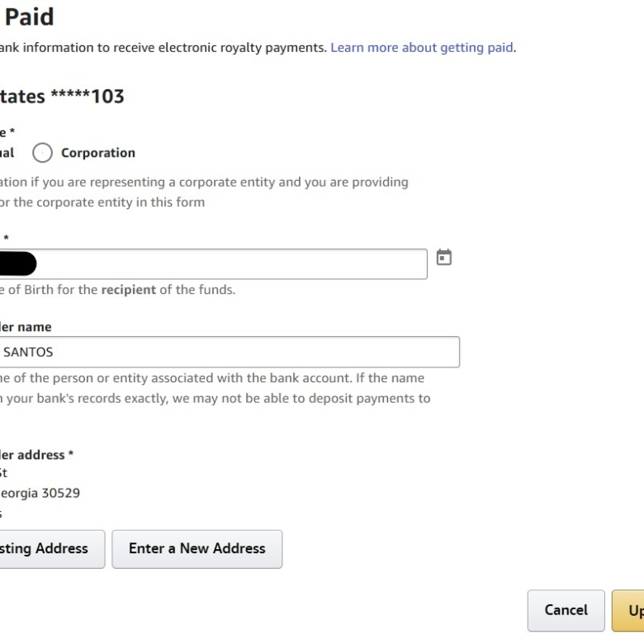
Task: Click the Enter a New Address button
Action: pyautogui.click(x=197, y=549)
